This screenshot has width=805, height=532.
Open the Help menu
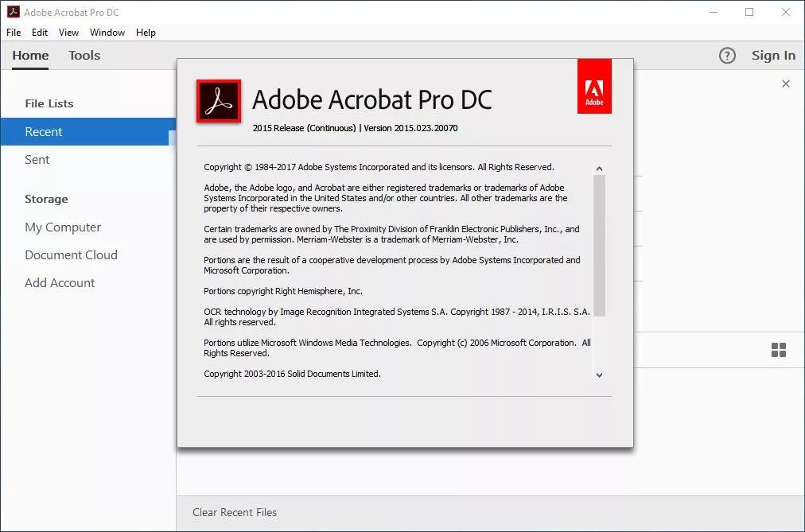pyautogui.click(x=146, y=33)
